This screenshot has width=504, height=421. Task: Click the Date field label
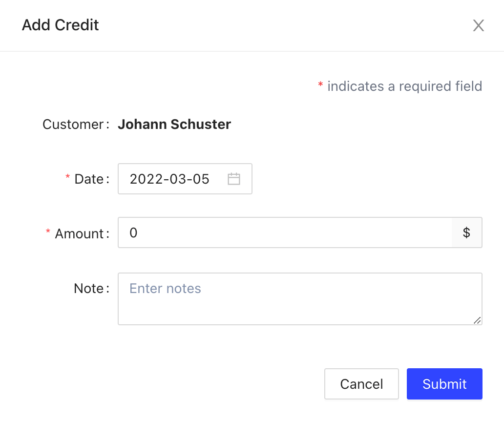click(x=89, y=179)
